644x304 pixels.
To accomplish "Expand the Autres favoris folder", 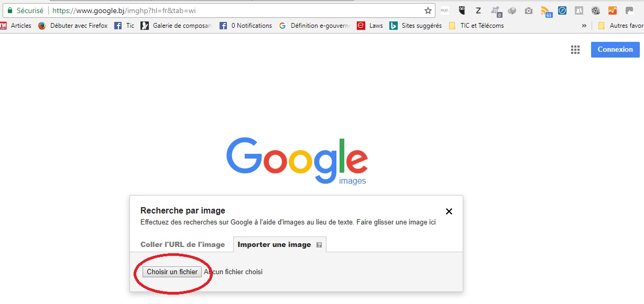I will point(620,25).
